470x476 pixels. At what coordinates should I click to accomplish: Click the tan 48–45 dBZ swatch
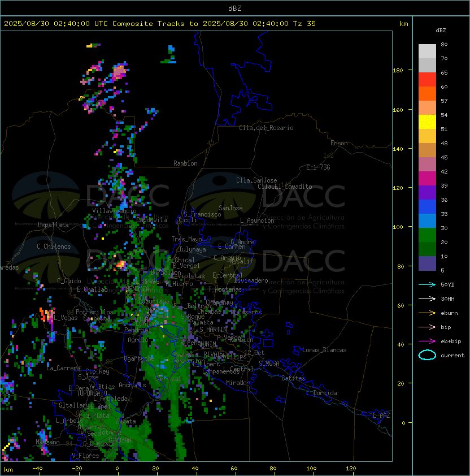tap(427, 150)
